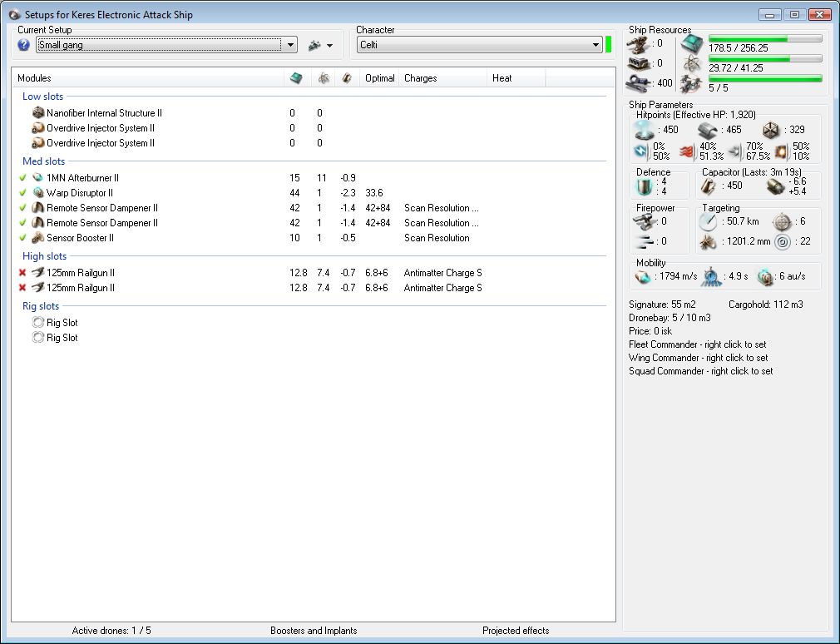This screenshot has height=644, width=840.
Task: Click the turret hardpoints icon in Ship Resources
Action: [639, 44]
